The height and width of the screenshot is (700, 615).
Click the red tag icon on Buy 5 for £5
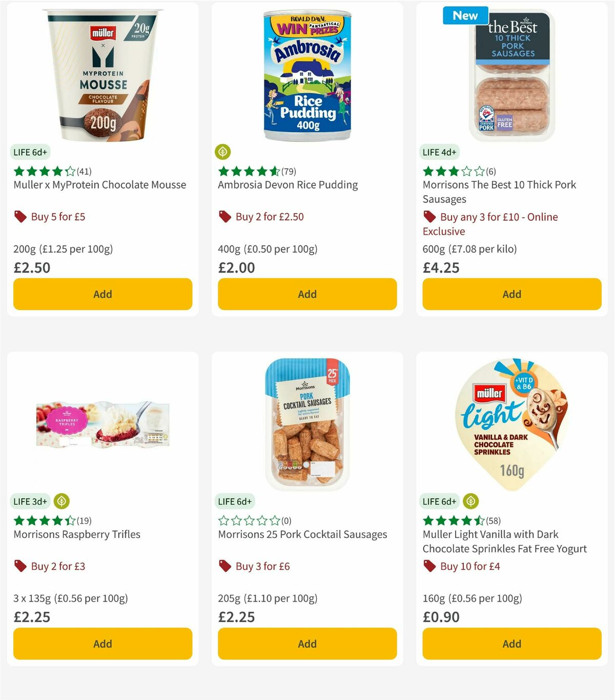click(20, 216)
